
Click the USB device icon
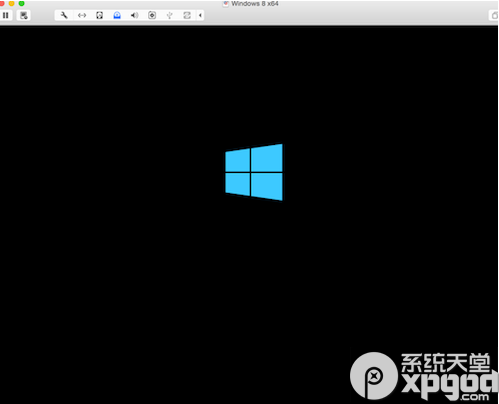(x=169, y=15)
